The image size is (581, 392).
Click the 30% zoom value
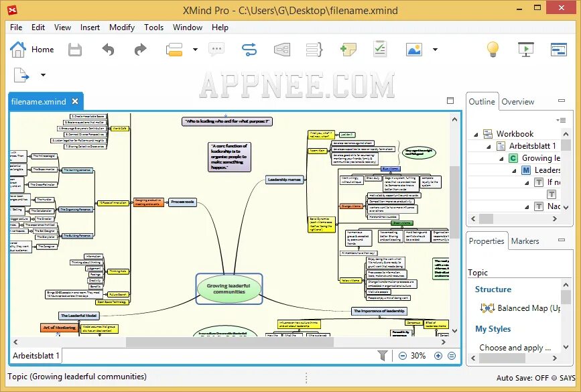(418, 356)
